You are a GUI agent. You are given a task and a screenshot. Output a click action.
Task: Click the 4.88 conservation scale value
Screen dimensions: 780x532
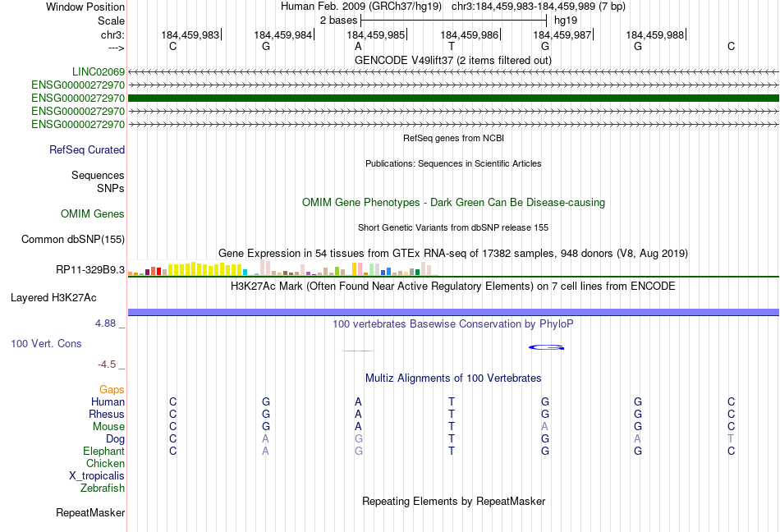105,323
